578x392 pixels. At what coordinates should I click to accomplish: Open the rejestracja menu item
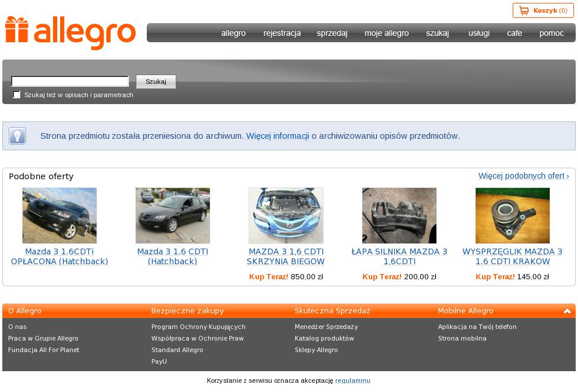[282, 33]
